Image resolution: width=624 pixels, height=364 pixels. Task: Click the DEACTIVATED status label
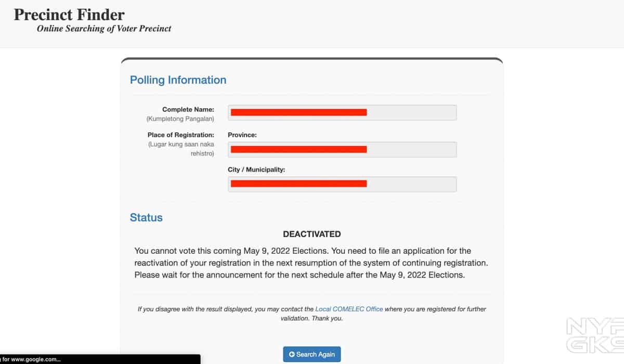pyautogui.click(x=312, y=234)
